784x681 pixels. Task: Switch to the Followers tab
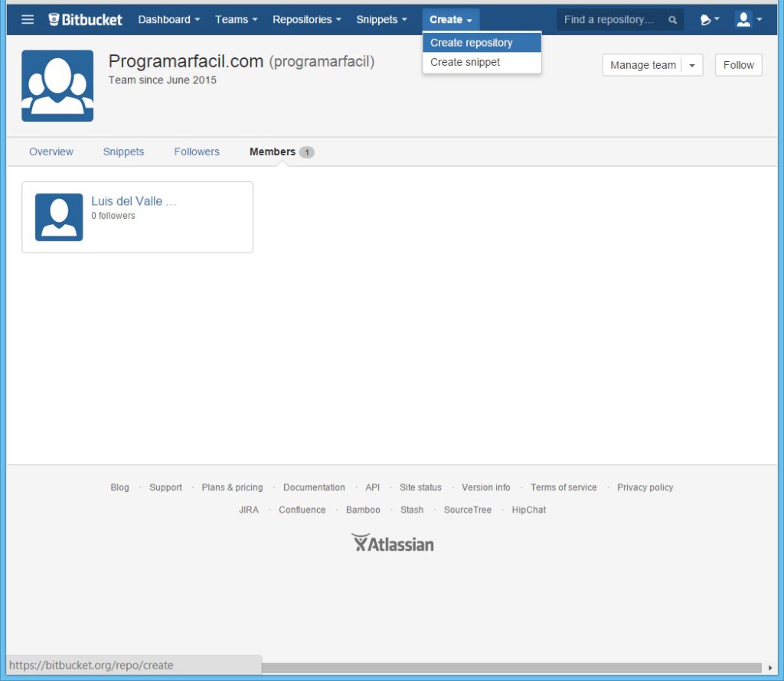pos(197,152)
